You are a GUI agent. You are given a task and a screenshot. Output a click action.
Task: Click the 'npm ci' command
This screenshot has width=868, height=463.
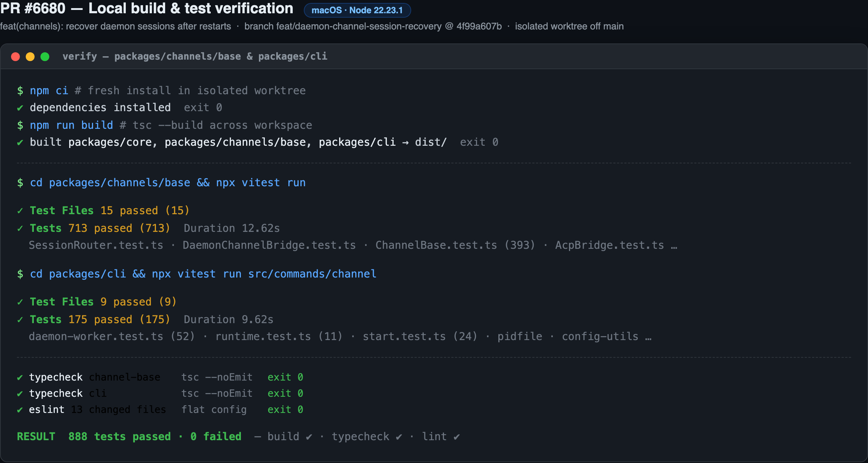[x=49, y=91]
